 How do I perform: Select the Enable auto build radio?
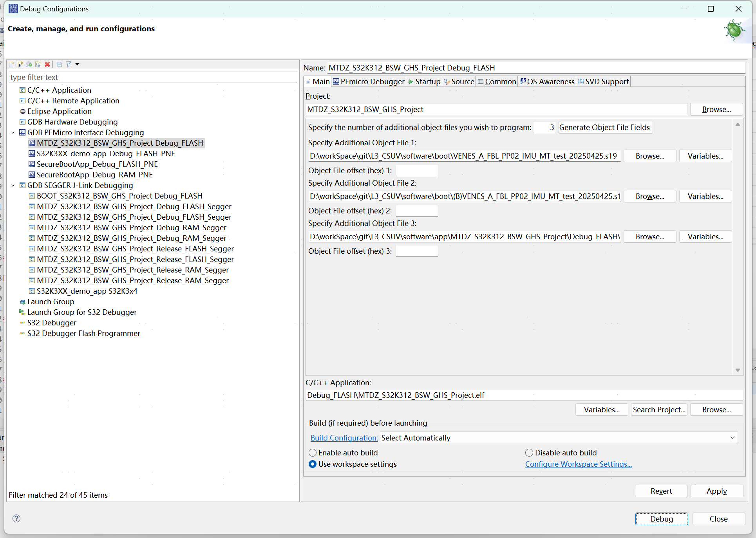313,453
